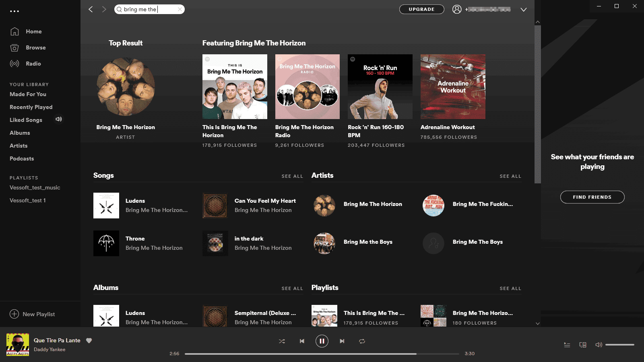Click the search box text field
Viewport: 644px width, 362px height.
[x=149, y=9]
